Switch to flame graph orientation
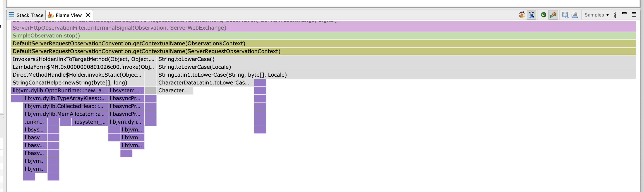The width and height of the screenshot is (644, 192). tap(522, 15)
